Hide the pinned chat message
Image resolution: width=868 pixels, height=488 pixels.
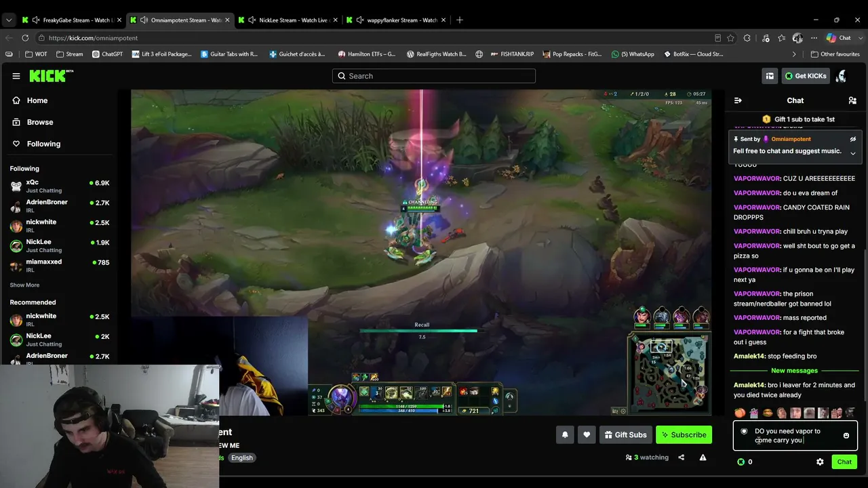coord(853,139)
